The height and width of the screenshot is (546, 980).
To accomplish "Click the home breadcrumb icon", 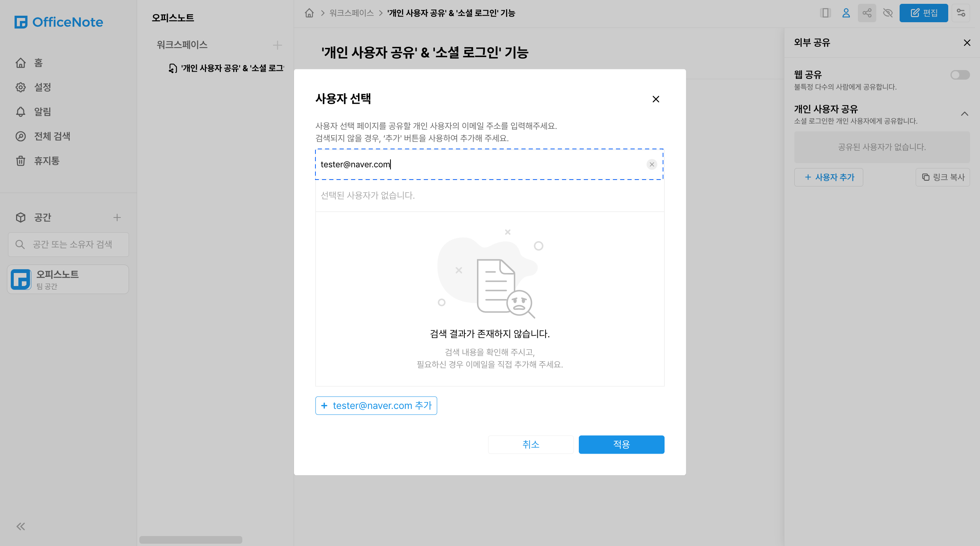I will [309, 13].
